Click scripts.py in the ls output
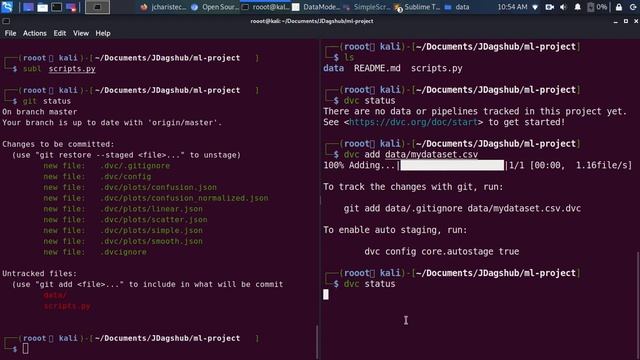This screenshot has width=640, height=360. (x=436, y=68)
